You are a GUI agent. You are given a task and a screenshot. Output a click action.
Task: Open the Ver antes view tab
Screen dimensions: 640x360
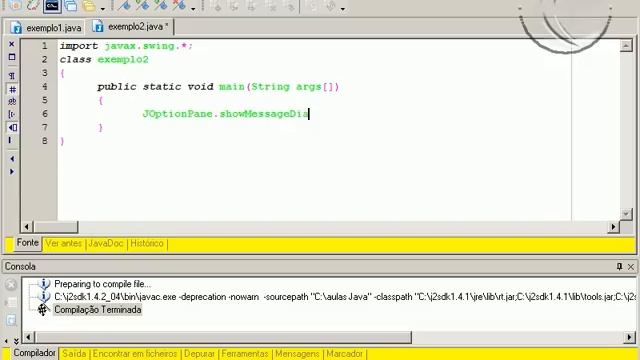63,243
